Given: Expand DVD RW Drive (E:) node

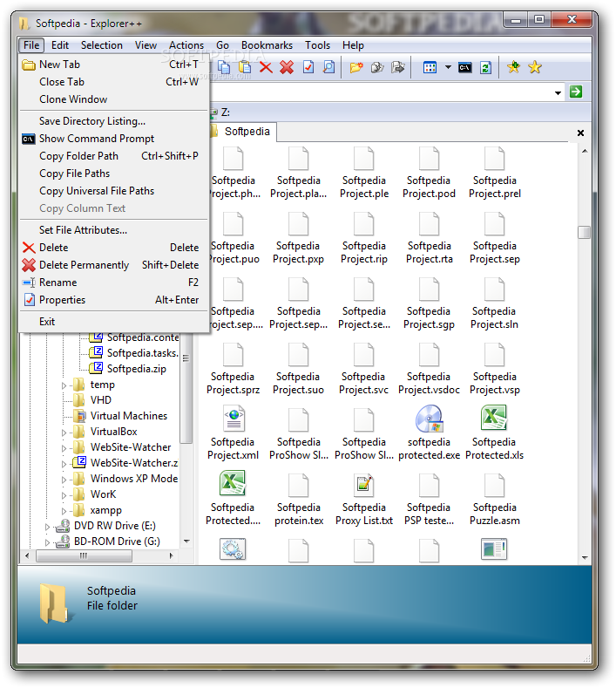Looking at the screenshot, I should [x=47, y=527].
